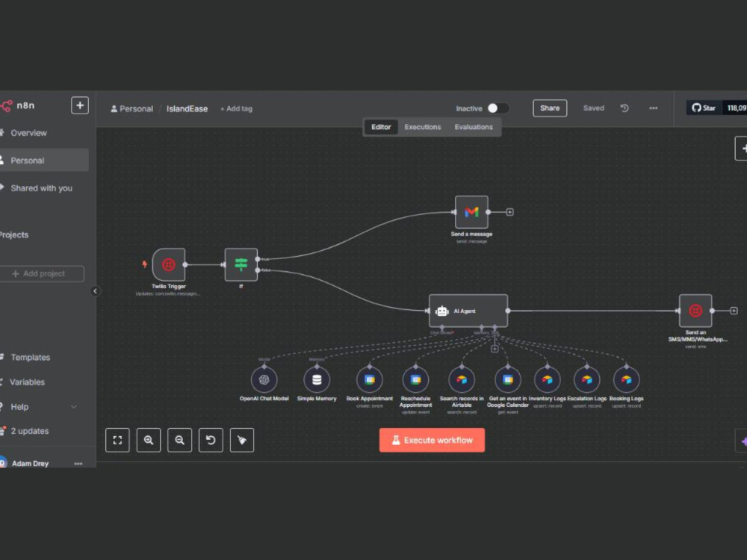Click Execute workflow button
The image size is (747, 560).
click(432, 440)
